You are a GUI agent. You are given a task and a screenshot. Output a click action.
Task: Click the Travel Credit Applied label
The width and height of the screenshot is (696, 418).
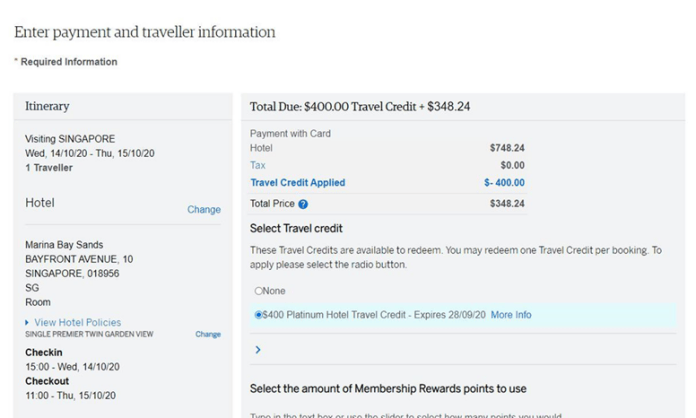tap(297, 183)
